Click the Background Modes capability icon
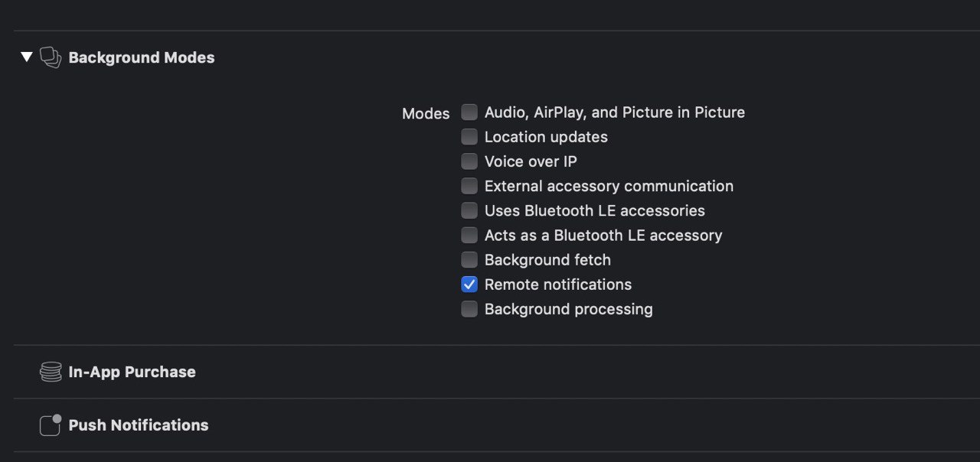 click(51, 57)
